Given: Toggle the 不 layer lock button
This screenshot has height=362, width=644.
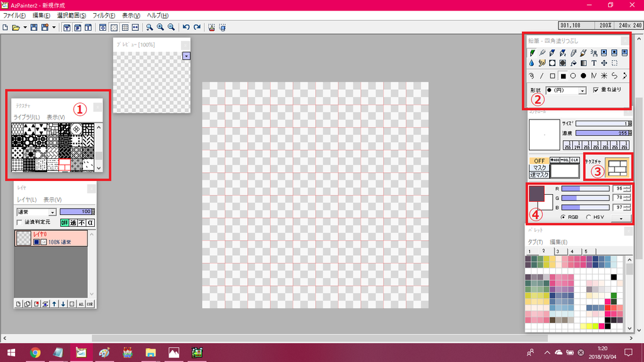Looking at the screenshot, I should 82,223.
